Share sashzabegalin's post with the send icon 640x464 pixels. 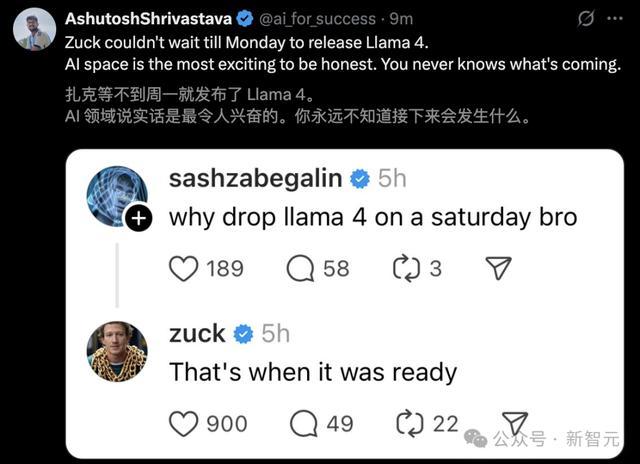498,268
